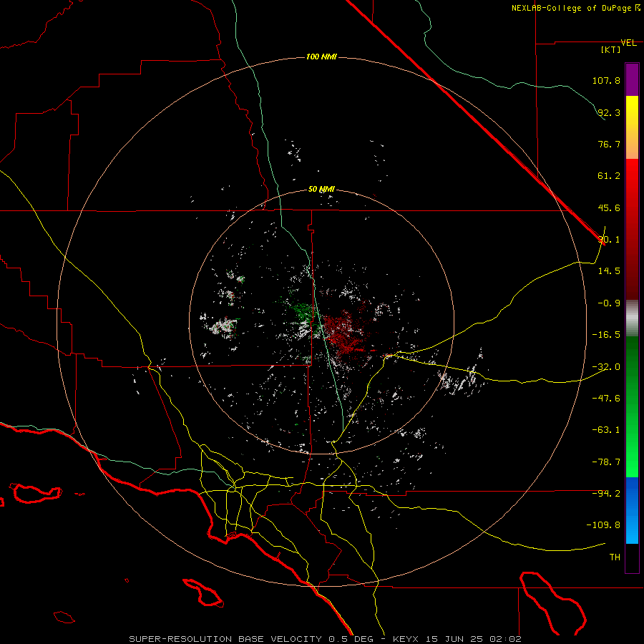Click the -0.9 velocity scale value

tap(609, 303)
